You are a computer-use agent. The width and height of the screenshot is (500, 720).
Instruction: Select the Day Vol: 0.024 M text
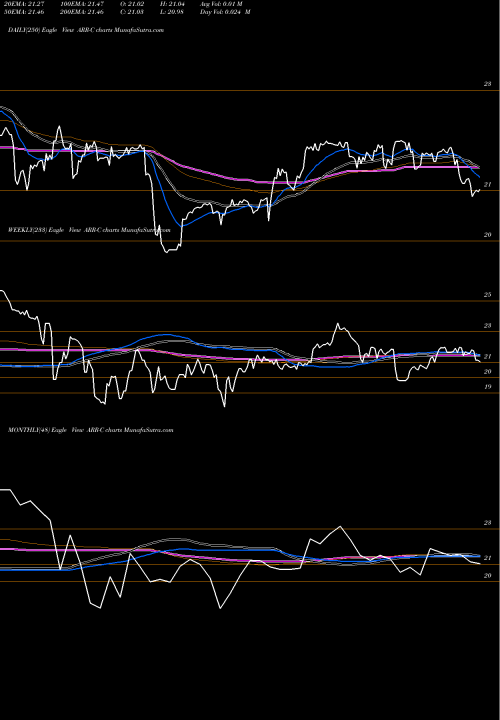[225, 12]
